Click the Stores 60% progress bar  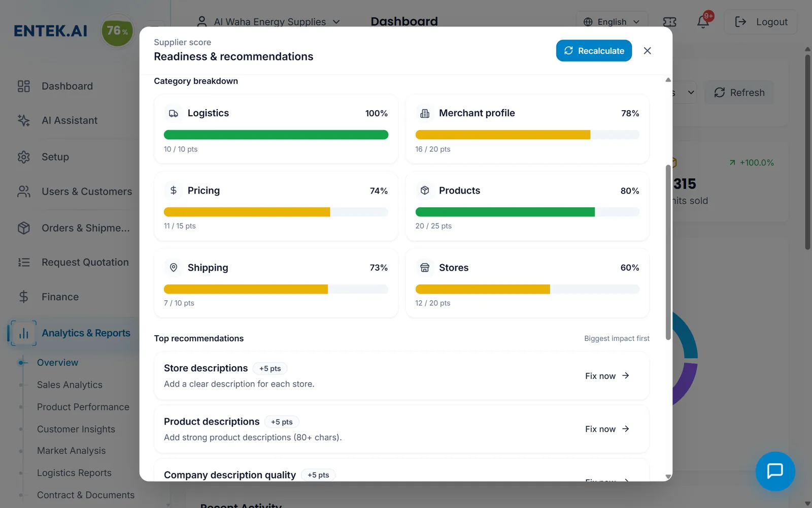coord(527,289)
